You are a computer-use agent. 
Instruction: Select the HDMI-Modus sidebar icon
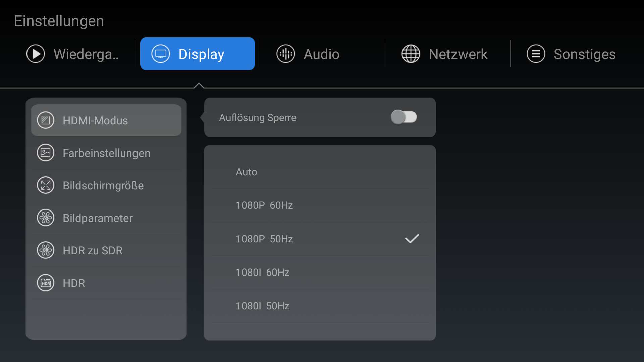(46, 120)
